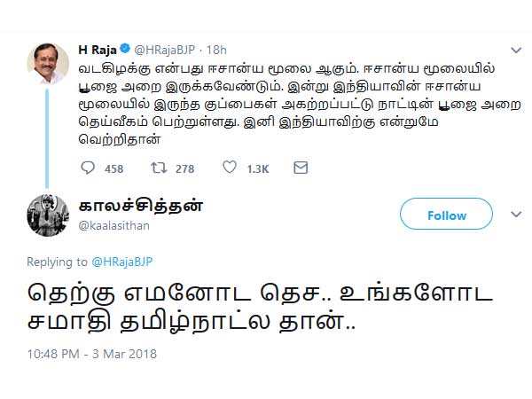Click the 278 retweets count

184,168
